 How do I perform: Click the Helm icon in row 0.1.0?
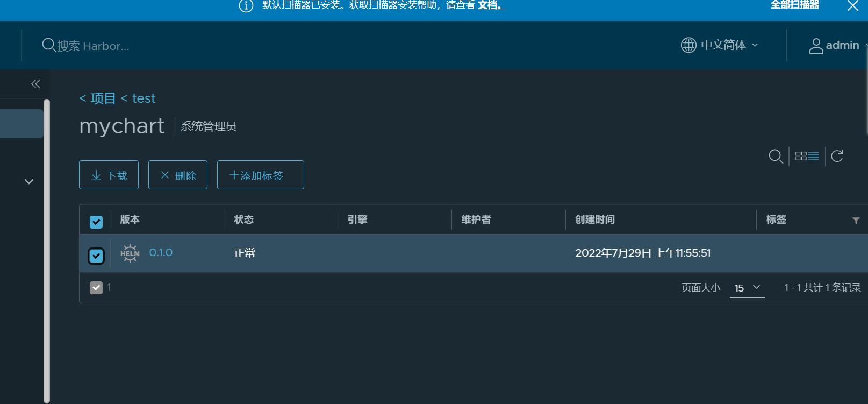pyautogui.click(x=130, y=253)
